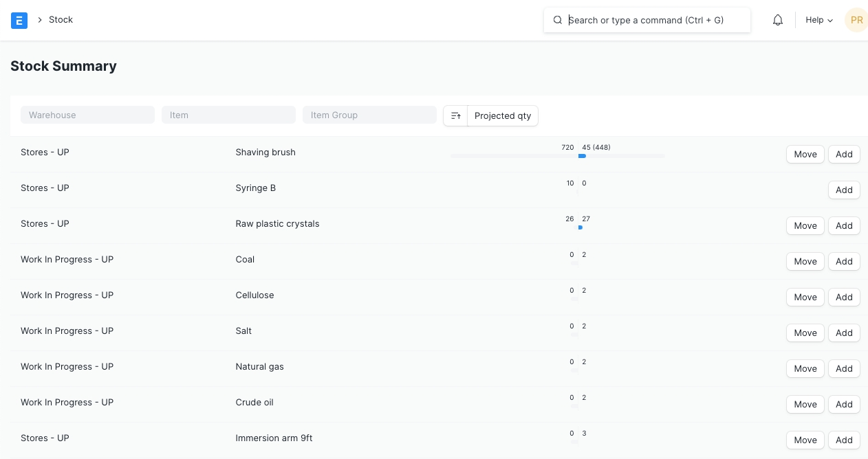Image resolution: width=868 pixels, height=459 pixels.
Task: Click Move for Crude oil
Action: pos(805,404)
